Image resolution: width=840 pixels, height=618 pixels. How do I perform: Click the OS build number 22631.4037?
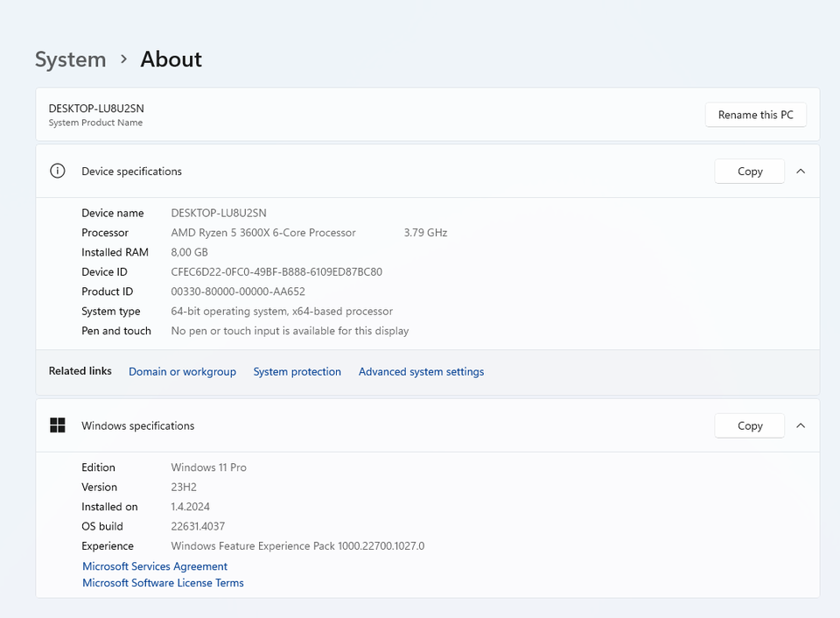tap(198, 526)
